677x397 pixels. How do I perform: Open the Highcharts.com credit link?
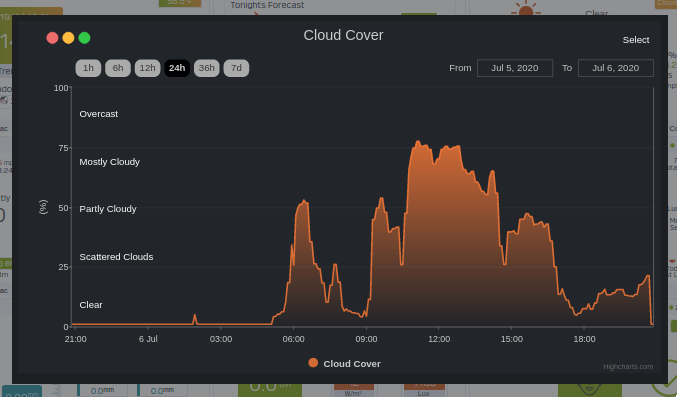628,366
